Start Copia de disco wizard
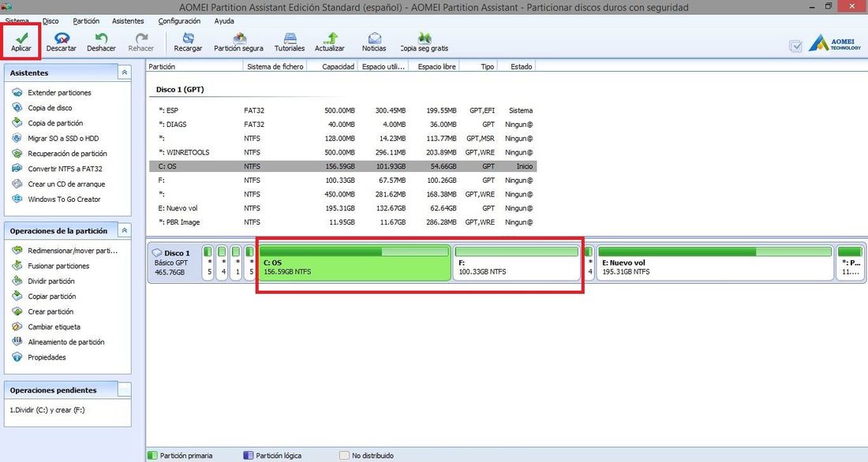868x462 pixels. click(x=50, y=108)
